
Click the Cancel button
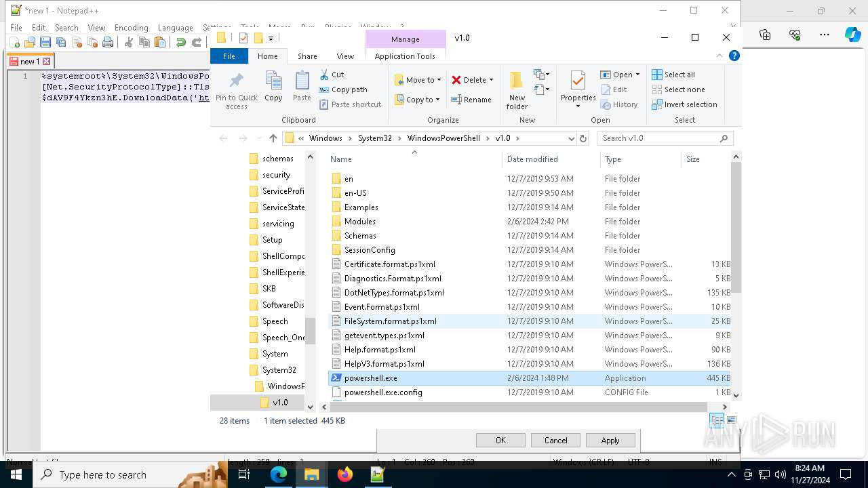click(x=555, y=441)
